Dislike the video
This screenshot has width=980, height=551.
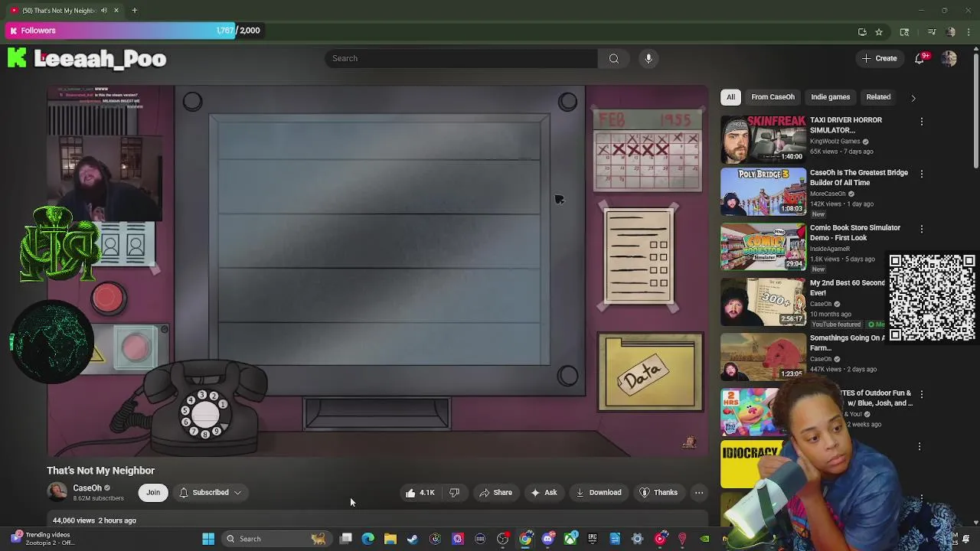coord(455,493)
